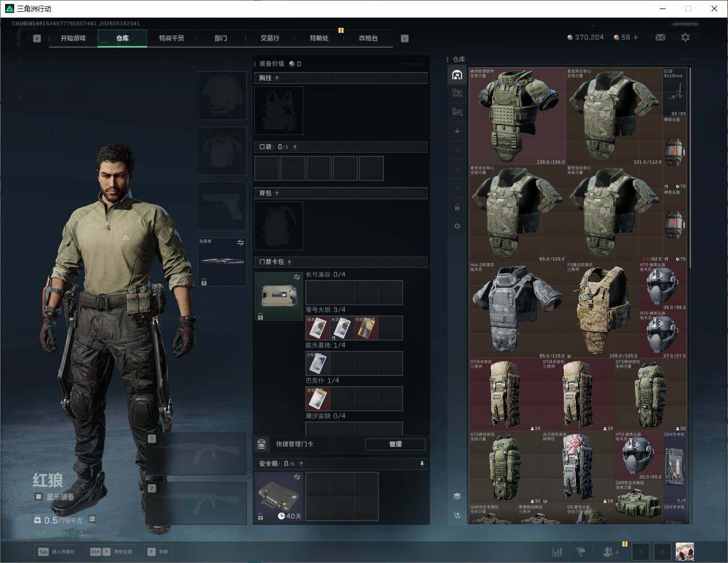
Task: Open settings gear in top bar
Action: 685,37
